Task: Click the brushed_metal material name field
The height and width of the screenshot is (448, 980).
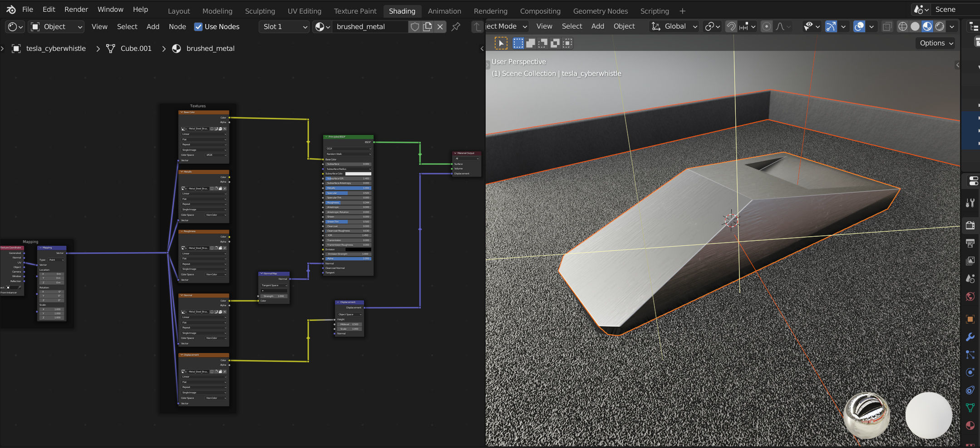Action: (x=370, y=27)
